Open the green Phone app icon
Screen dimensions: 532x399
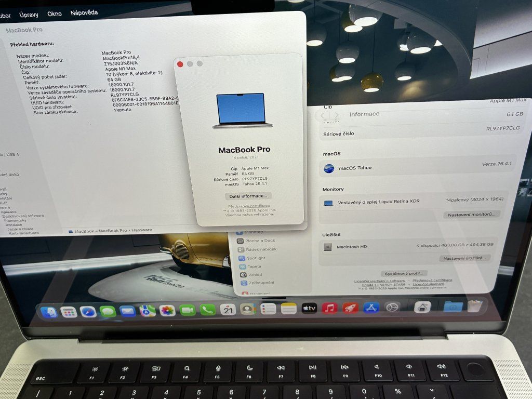point(207,310)
